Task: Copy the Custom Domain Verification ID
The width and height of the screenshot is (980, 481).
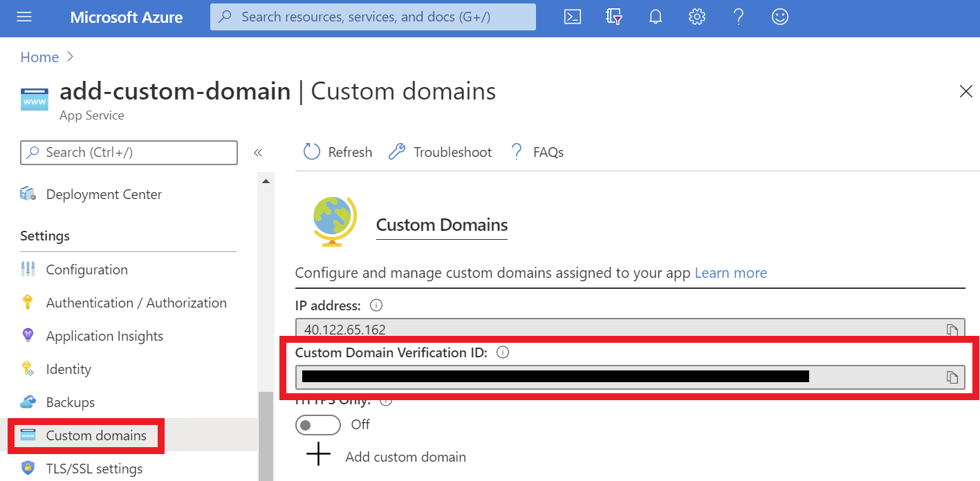Action: click(x=952, y=377)
